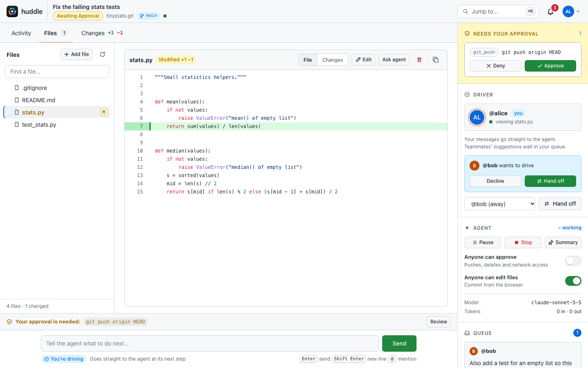Image resolution: width=588 pixels, height=368 pixels.
Task: Approve the git push request
Action: point(550,66)
